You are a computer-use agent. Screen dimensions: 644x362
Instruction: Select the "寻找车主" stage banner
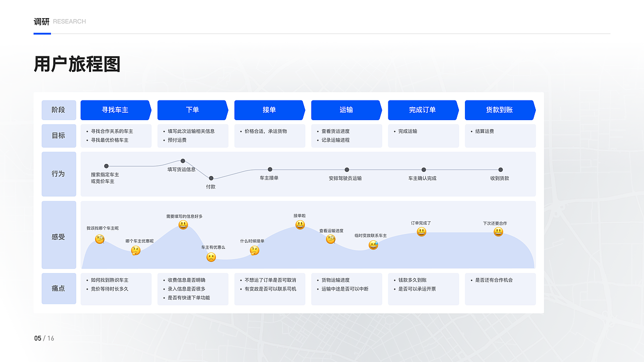pyautogui.click(x=115, y=110)
